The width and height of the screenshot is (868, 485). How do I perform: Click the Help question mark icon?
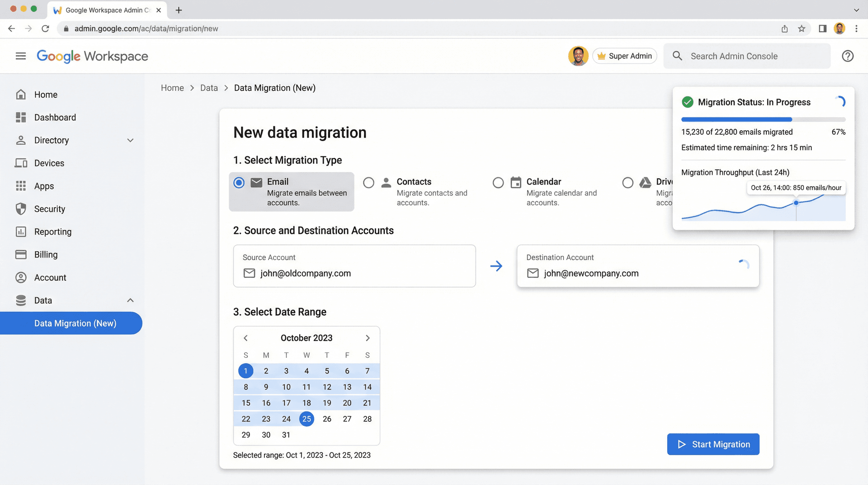pyautogui.click(x=848, y=56)
